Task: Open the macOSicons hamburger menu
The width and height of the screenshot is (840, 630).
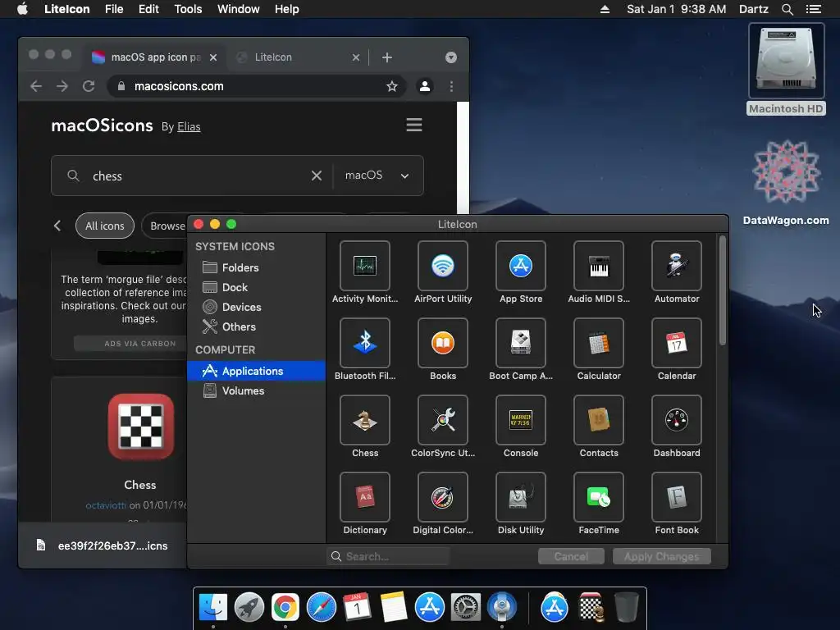Action: (414, 126)
